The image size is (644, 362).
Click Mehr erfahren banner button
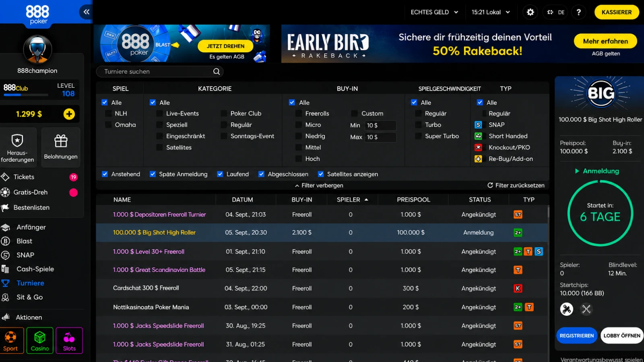(605, 41)
